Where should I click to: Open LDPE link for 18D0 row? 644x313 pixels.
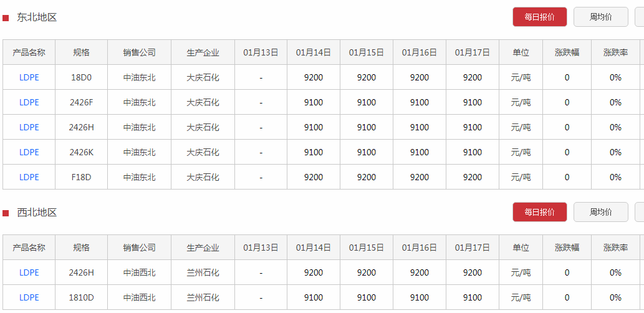tap(29, 77)
